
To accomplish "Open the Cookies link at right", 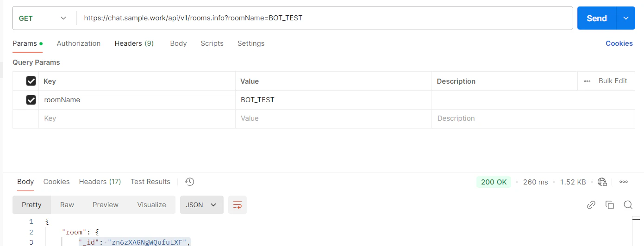I will click(619, 43).
